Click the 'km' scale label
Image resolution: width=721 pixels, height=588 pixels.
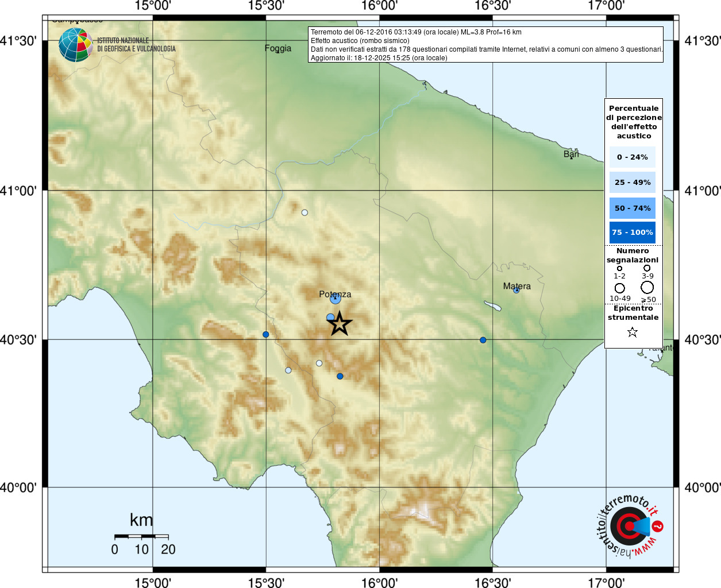(x=141, y=520)
